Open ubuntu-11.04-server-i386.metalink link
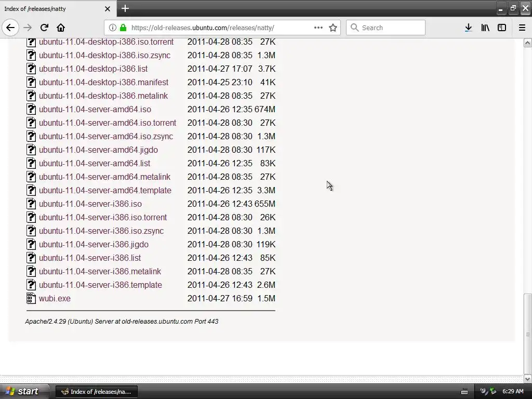This screenshot has width=532, height=399. [x=100, y=271]
